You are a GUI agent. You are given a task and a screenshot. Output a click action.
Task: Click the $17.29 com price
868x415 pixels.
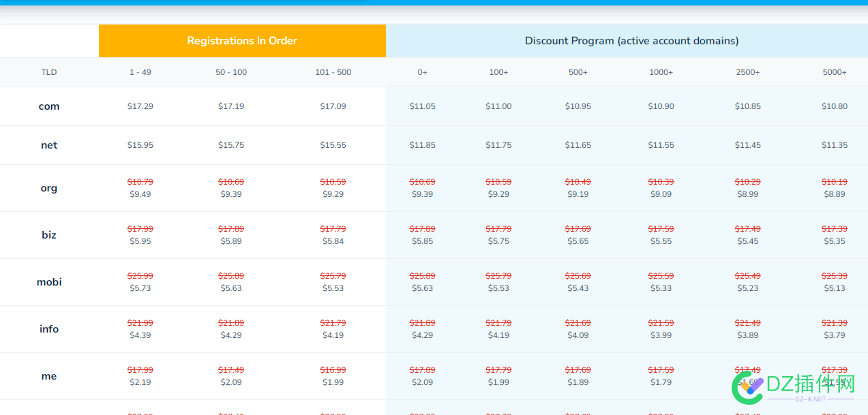(140, 106)
